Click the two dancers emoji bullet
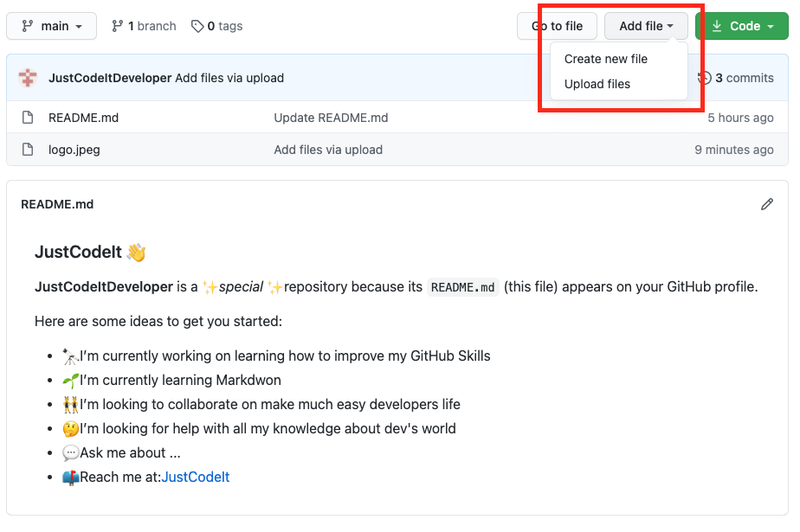Viewport: 800px width, 532px height. [x=70, y=405]
